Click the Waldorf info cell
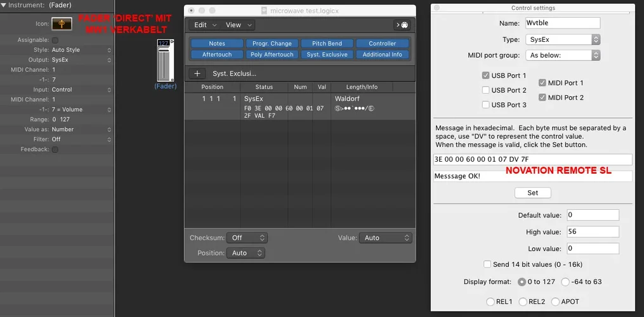Image resolution: width=644 pixels, height=317 pixels. pyautogui.click(x=348, y=99)
